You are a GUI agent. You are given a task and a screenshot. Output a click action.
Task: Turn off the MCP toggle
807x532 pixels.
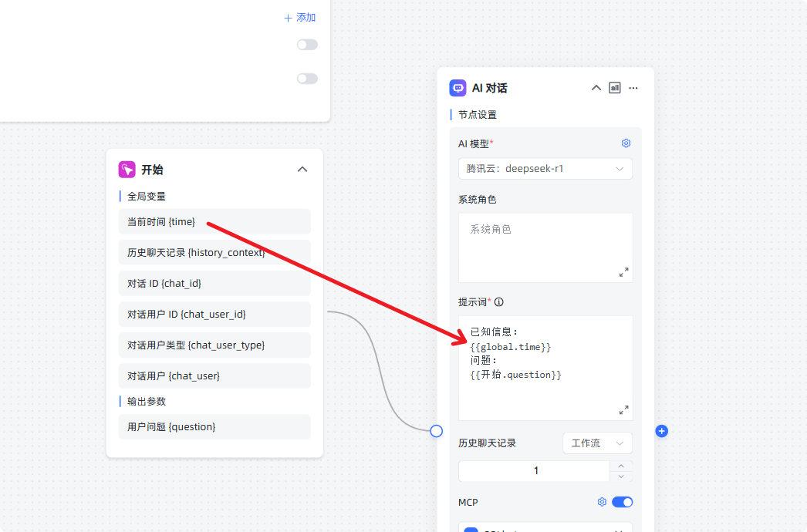click(623, 502)
